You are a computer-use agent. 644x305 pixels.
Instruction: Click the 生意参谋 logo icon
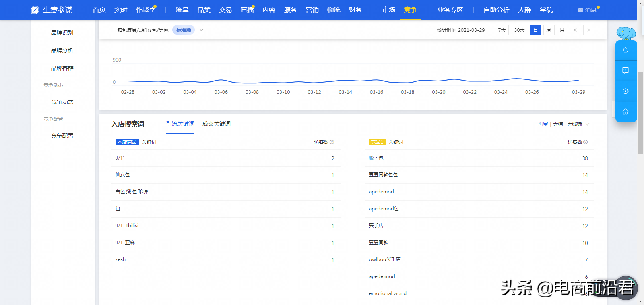tap(35, 10)
